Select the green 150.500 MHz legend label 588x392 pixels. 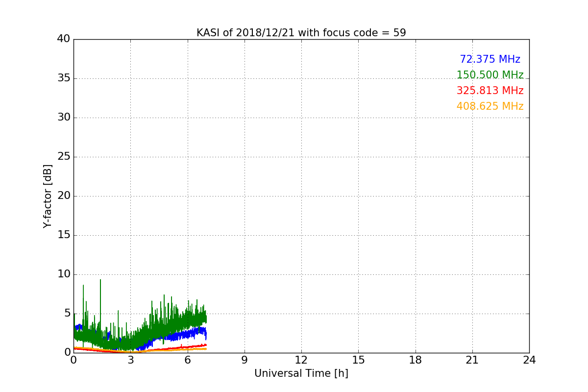[x=490, y=75]
